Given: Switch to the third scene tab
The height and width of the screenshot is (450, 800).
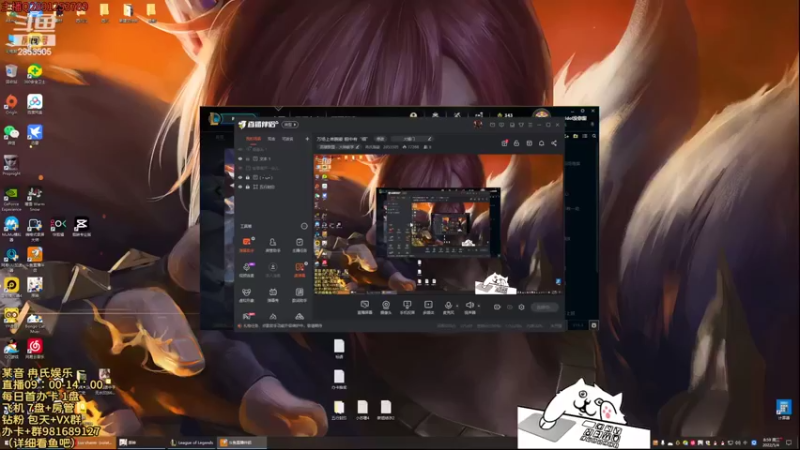Looking at the screenshot, I should pos(288,139).
